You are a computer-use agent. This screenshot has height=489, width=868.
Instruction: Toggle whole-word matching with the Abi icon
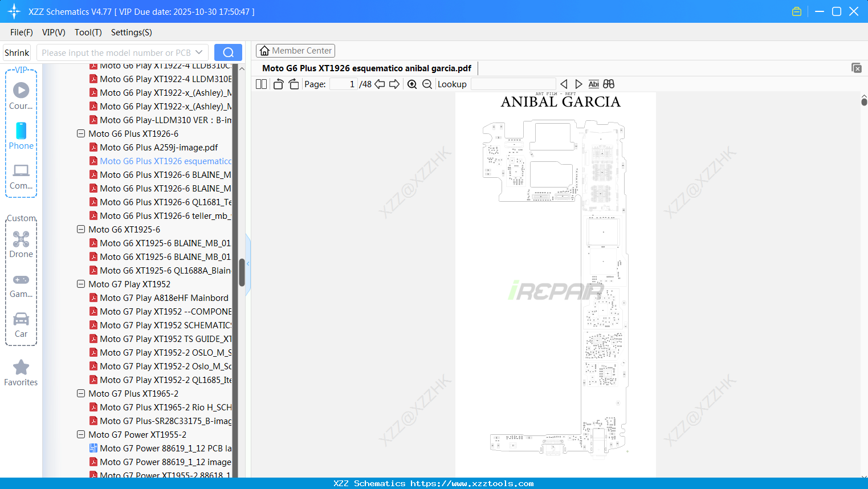coord(594,84)
